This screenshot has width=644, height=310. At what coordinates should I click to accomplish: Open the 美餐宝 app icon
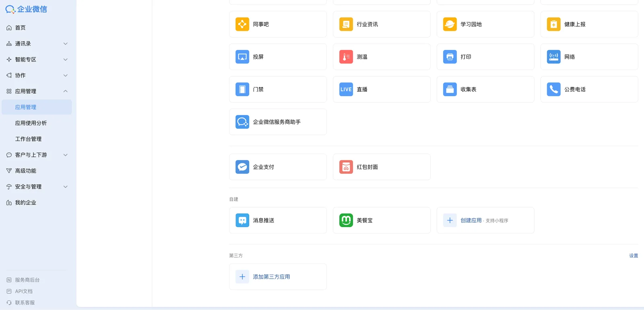tap(346, 220)
